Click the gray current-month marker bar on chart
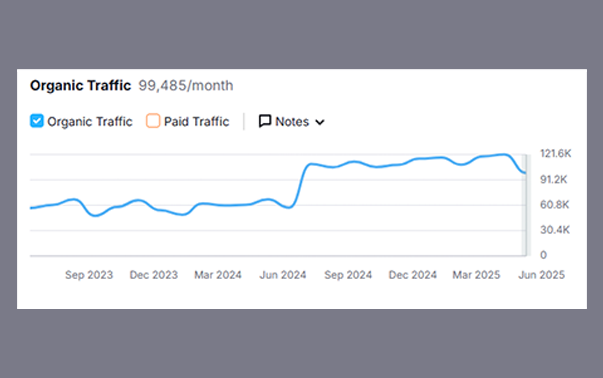Image resolution: width=603 pixels, height=378 pixels. pyautogui.click(x=526, y=205)
